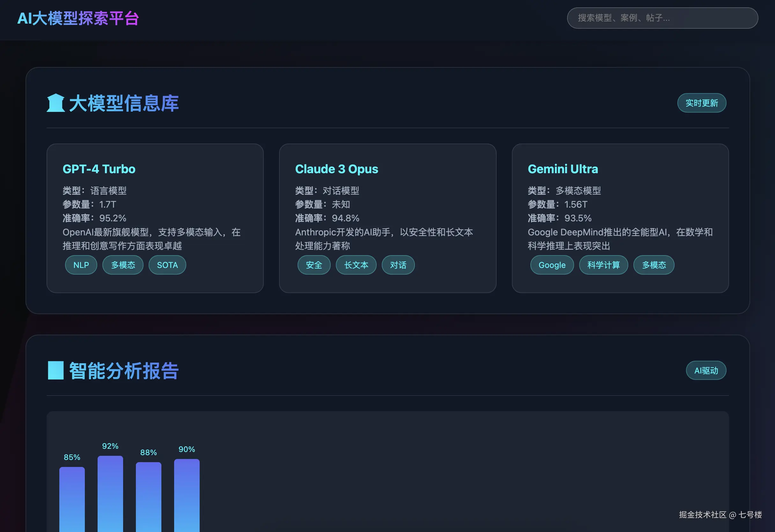The height and width of the screenshot is (532, 775).
Task: Click the AI大模型探索平台 logo title
Action: (78, 18)
